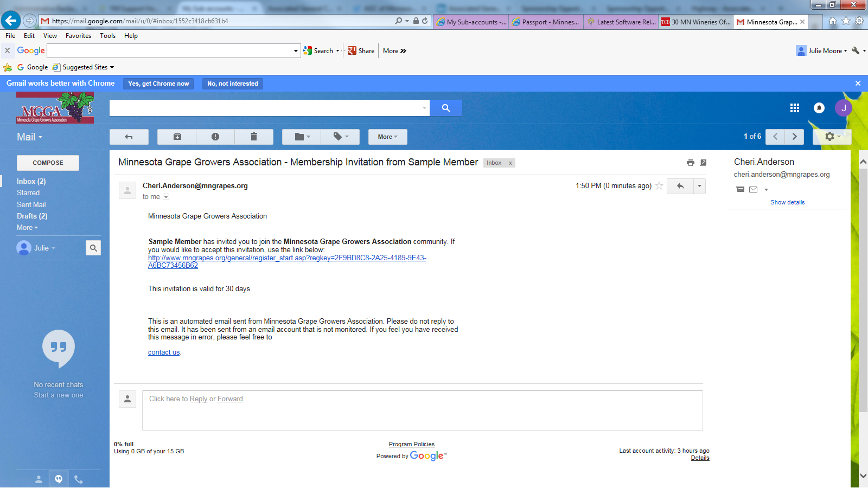Go to the older message arrow
Screen dimensions: 868x488
tap(795, 137)
